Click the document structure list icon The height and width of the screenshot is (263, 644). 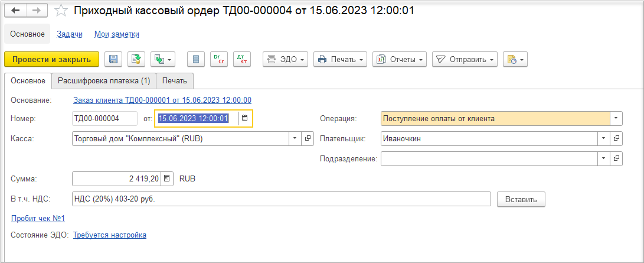coord(196,59)
